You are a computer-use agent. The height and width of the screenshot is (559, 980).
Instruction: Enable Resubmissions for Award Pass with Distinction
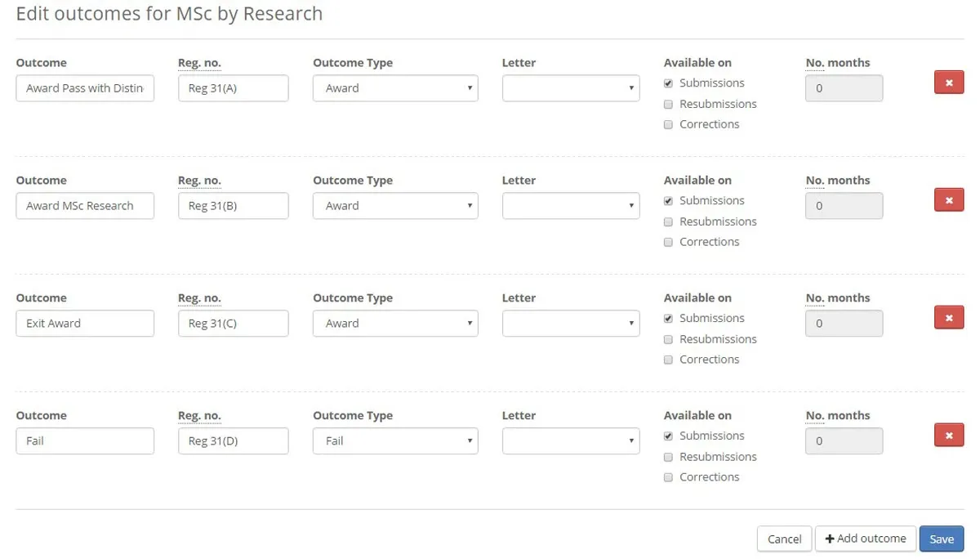[668, 103]
